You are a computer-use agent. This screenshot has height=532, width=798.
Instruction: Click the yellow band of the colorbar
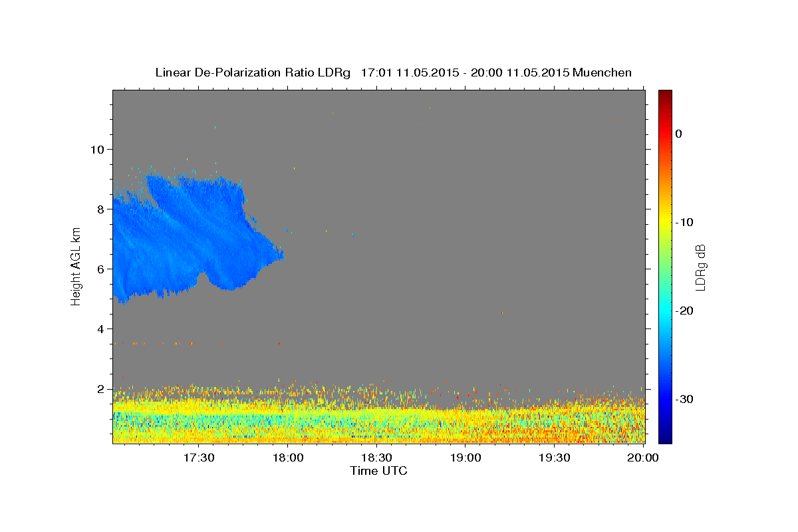pyautogui.click(x=665, y=222)
